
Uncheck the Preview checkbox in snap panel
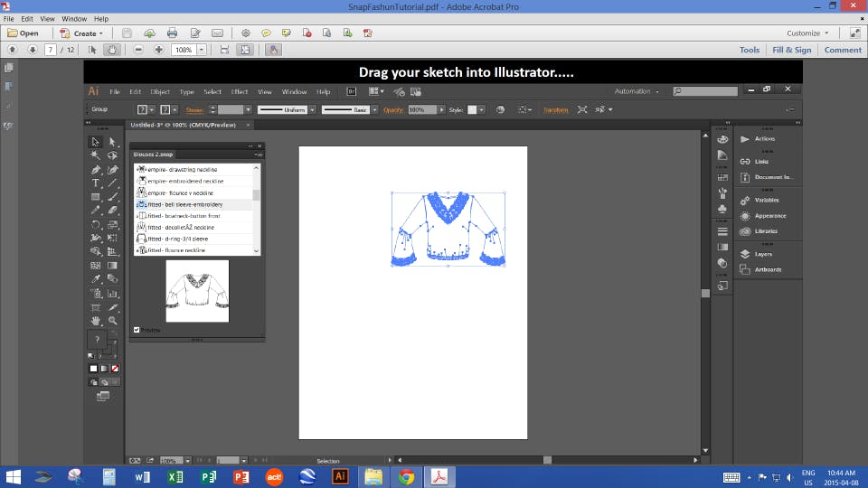click(137, 330)
